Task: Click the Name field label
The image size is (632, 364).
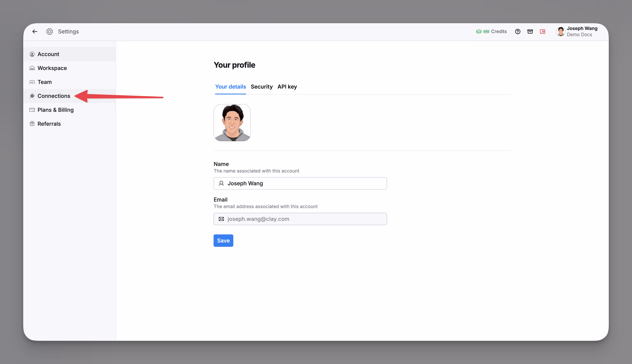Action: (x=221, y=164)
